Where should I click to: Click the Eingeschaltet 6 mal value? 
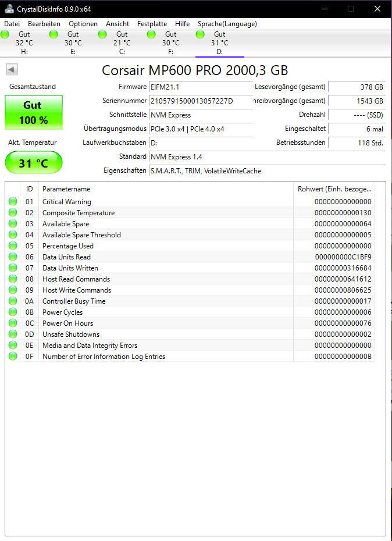[x=357, y=129]
